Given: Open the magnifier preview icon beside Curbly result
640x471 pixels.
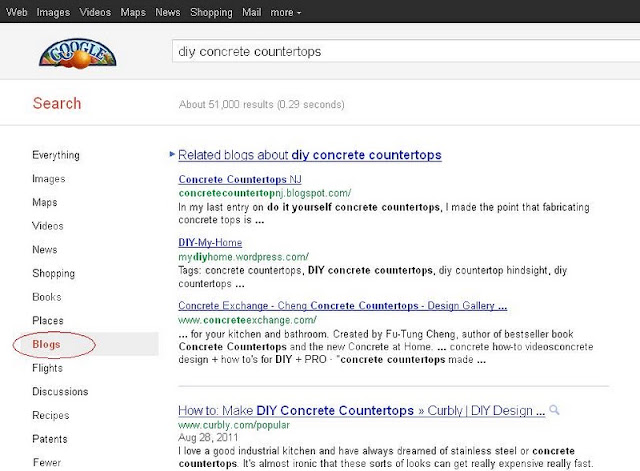Looking at the screenshot, I should 554,409.
